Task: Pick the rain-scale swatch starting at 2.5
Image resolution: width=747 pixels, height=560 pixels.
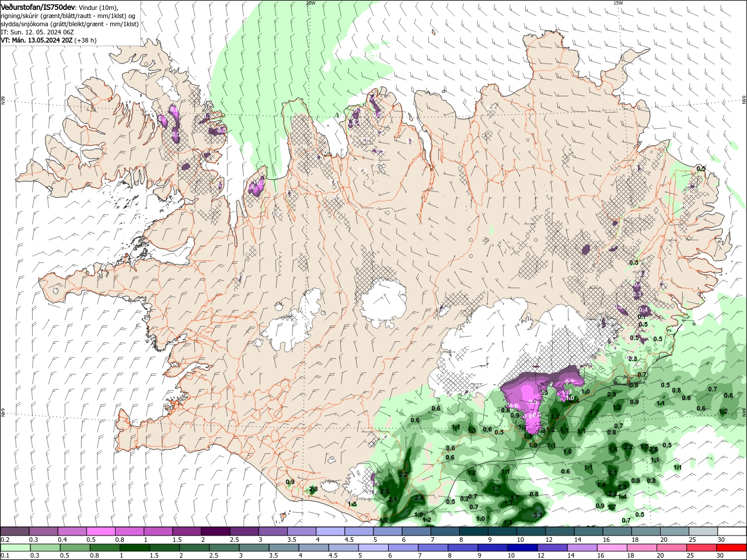Action: [224, 548]
